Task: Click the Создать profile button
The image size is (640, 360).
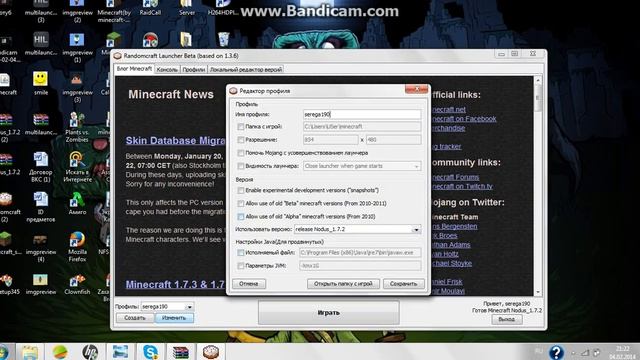Action: (135, 318)
